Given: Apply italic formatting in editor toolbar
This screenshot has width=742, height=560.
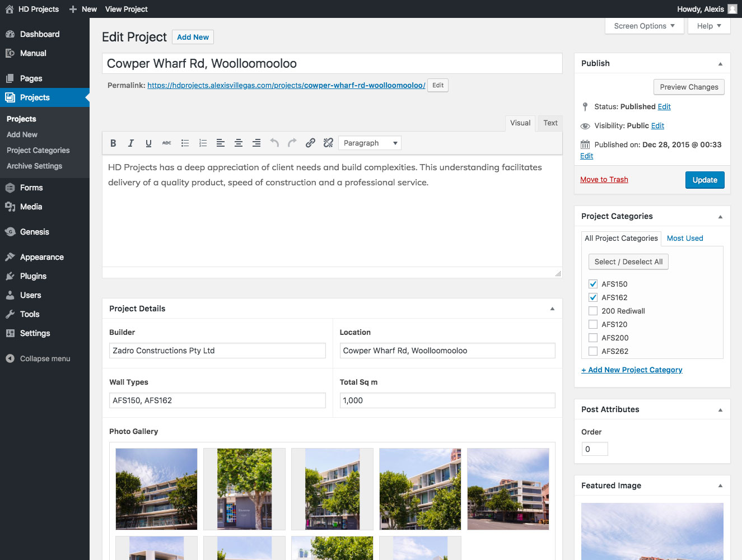Looking at the screenshot, I should pos(131,143).
